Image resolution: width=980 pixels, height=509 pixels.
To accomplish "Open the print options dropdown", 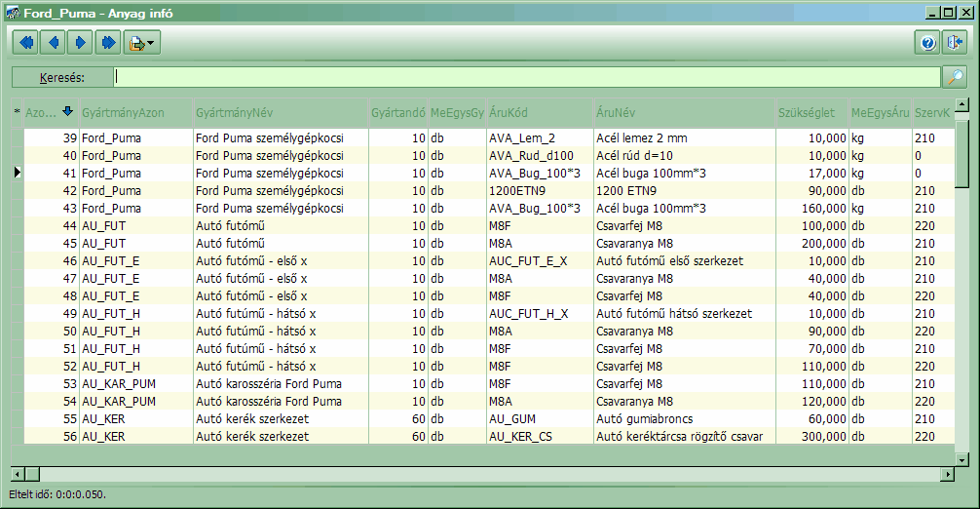I will coord(142,43).
